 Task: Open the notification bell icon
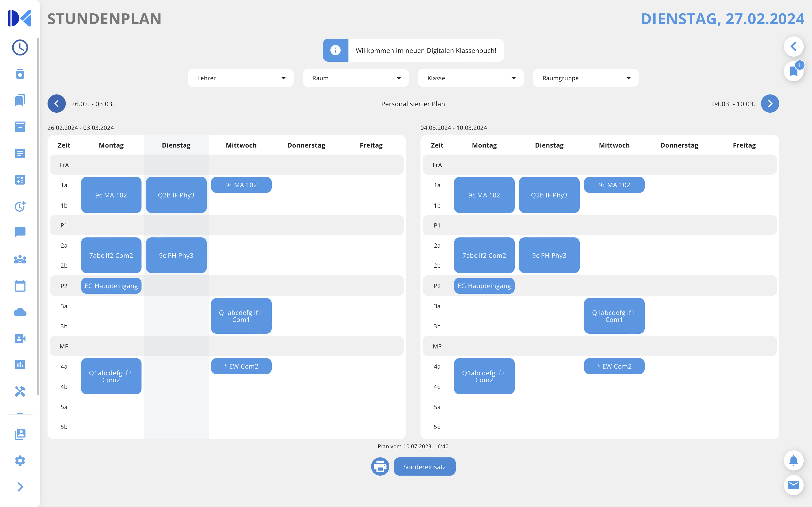point(793,460)
